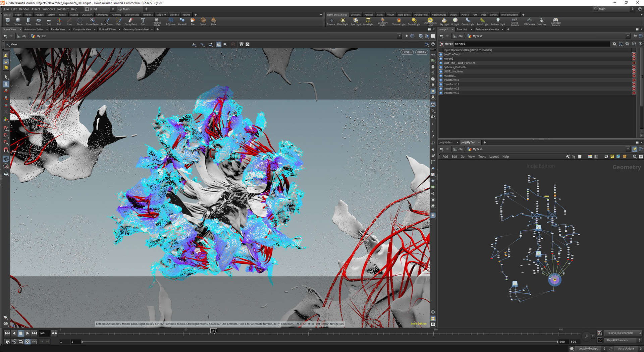
Task: Toggle real time playback clock button
Action: 28,342
